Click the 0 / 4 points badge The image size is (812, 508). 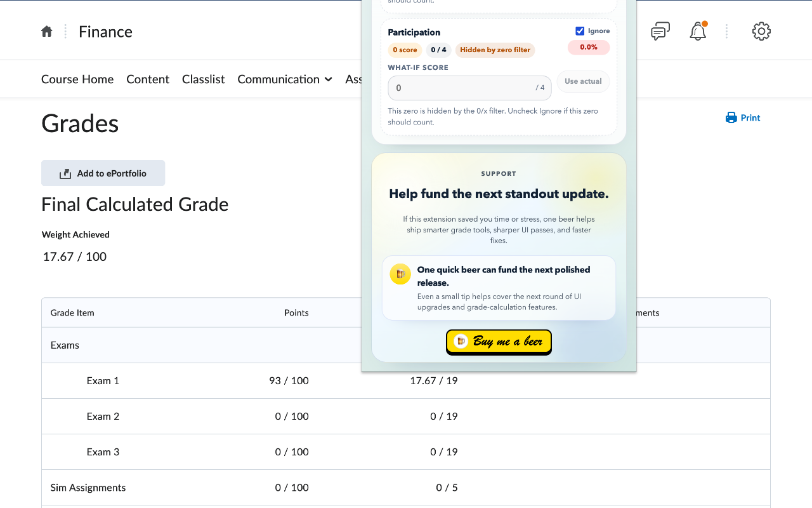click(438, 50)
